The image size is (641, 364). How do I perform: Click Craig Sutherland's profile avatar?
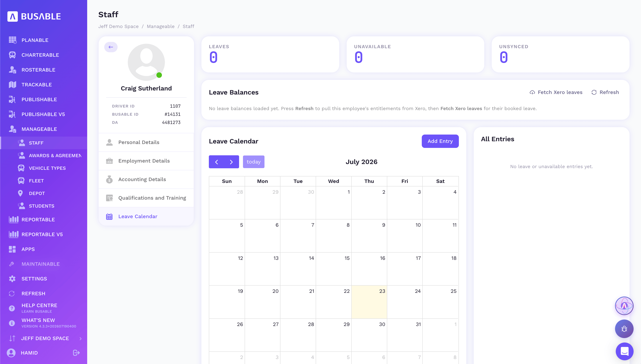(x=146, y=62)
